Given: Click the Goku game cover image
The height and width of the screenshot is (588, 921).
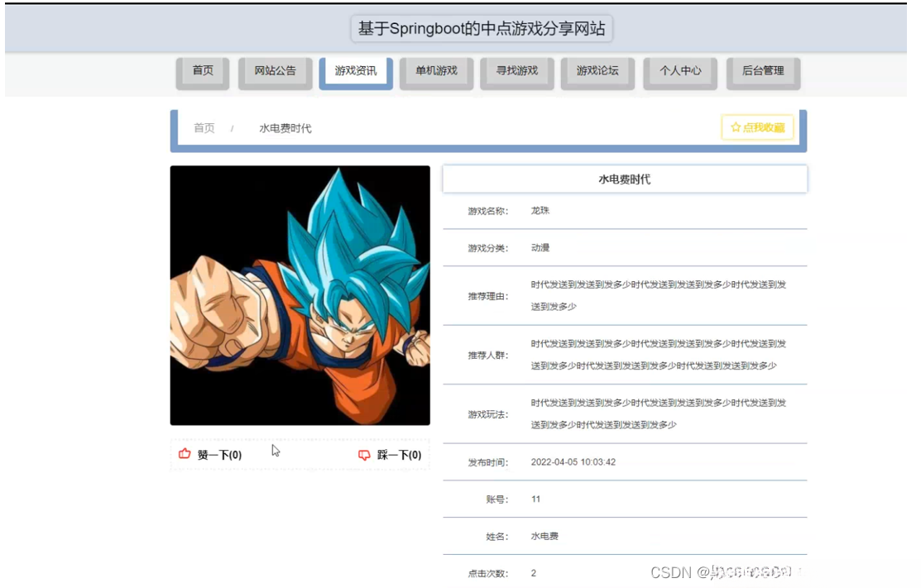Looking at the screenshot, I should pyautogui.click(x=300, y=296).
